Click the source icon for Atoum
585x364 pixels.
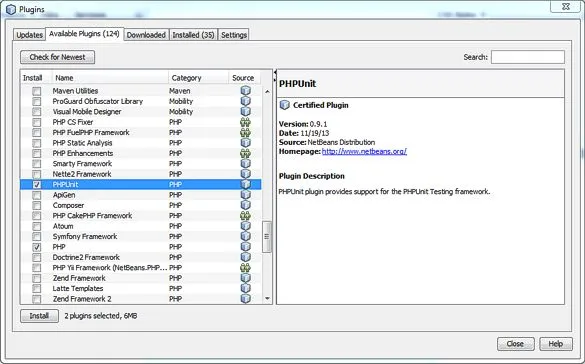245,226
